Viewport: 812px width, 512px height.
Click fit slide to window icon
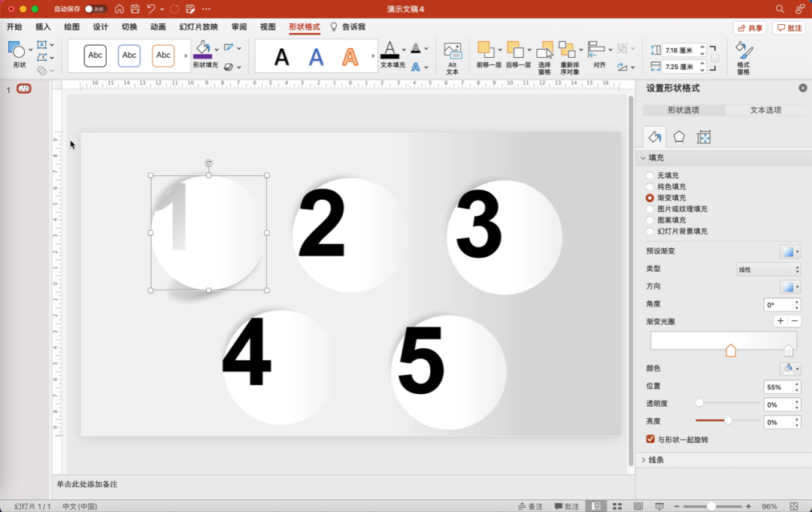click(794, 506)
